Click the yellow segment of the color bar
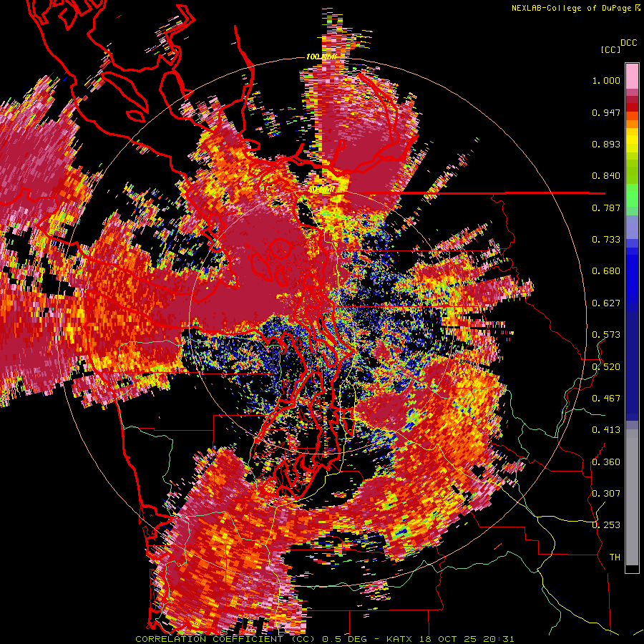Viewport: 644px width, 644px height. coord(632,140)
